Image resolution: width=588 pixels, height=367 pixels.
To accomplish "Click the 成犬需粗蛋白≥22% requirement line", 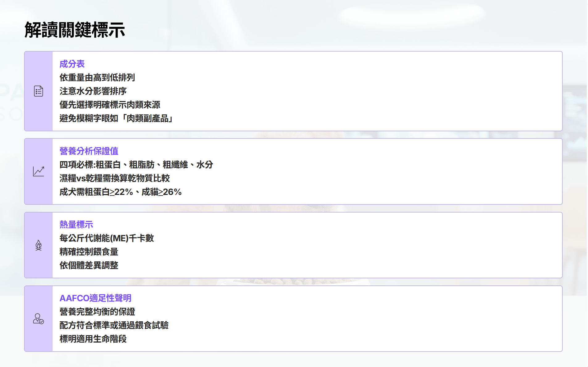I will coord(120,192).
